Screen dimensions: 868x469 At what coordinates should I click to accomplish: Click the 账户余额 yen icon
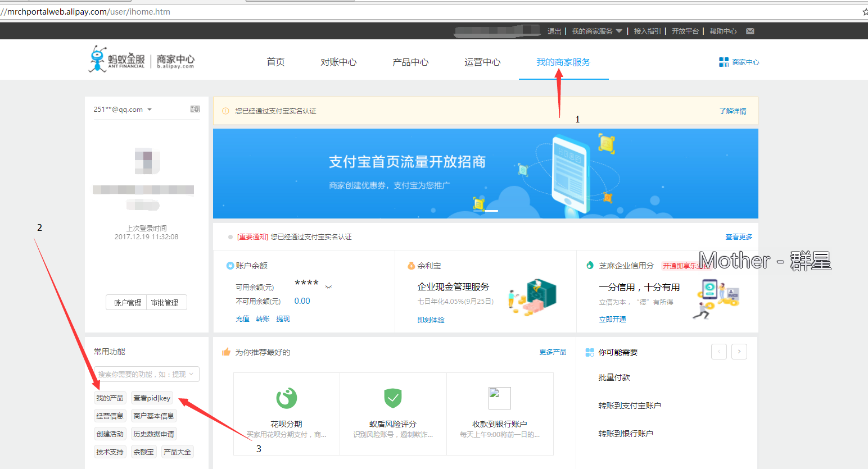[x=230, y=266]
